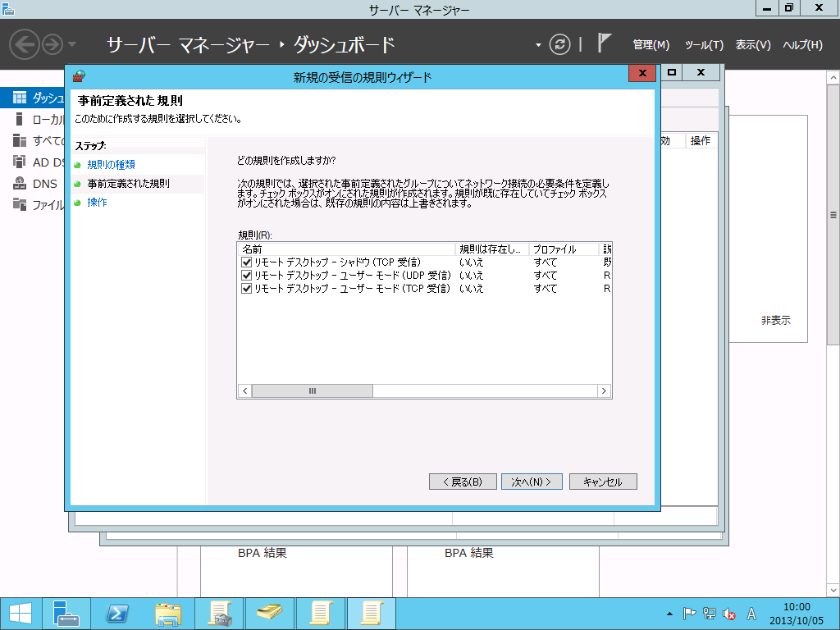Open the notifications flag icon

tap(604, 43)
